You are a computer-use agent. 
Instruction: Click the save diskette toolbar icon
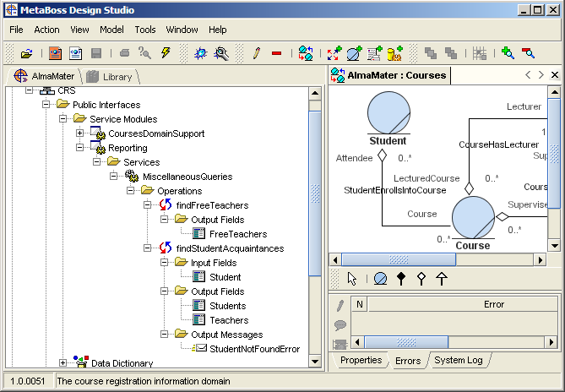[x=96, y=53]
